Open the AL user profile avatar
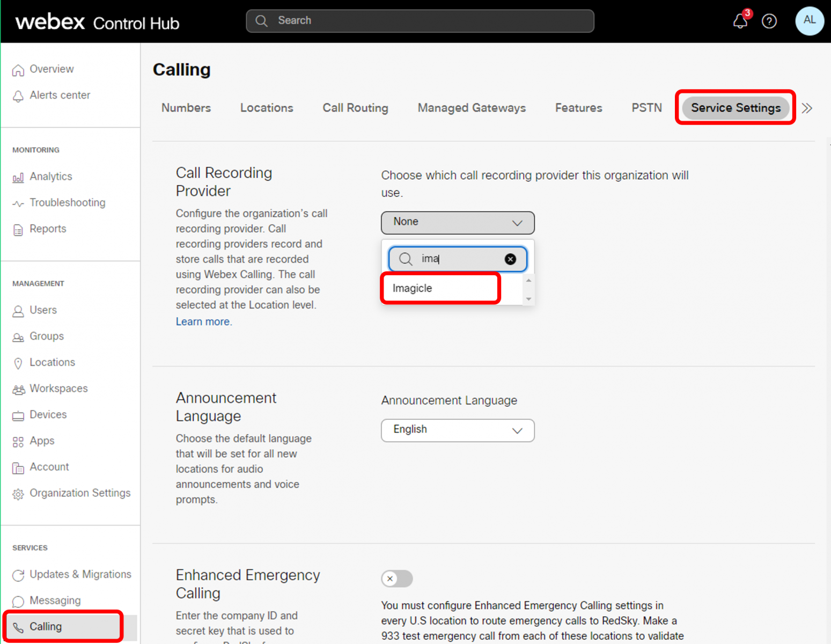Viewport: 831px width, 644px height. 809,21
